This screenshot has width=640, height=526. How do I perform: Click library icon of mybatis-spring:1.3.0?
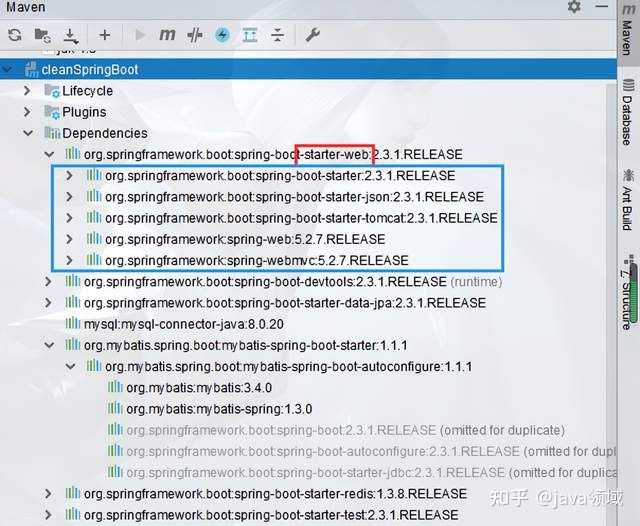point(115,408)
